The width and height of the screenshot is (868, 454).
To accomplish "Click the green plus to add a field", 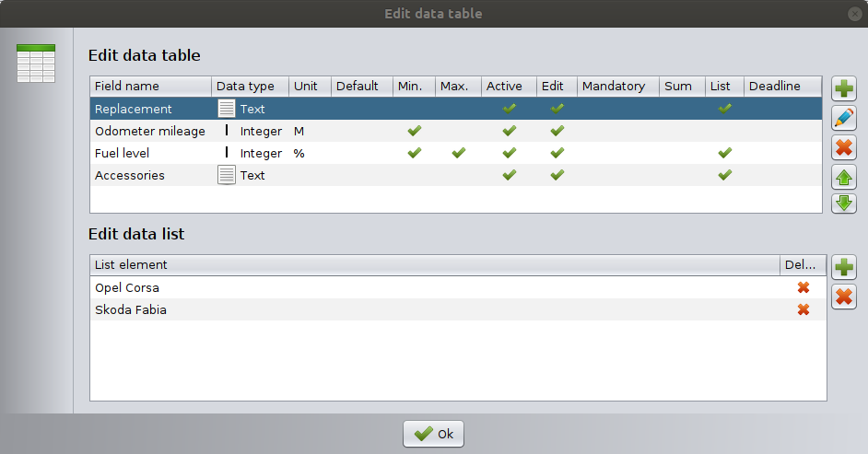I will [843, 89].
